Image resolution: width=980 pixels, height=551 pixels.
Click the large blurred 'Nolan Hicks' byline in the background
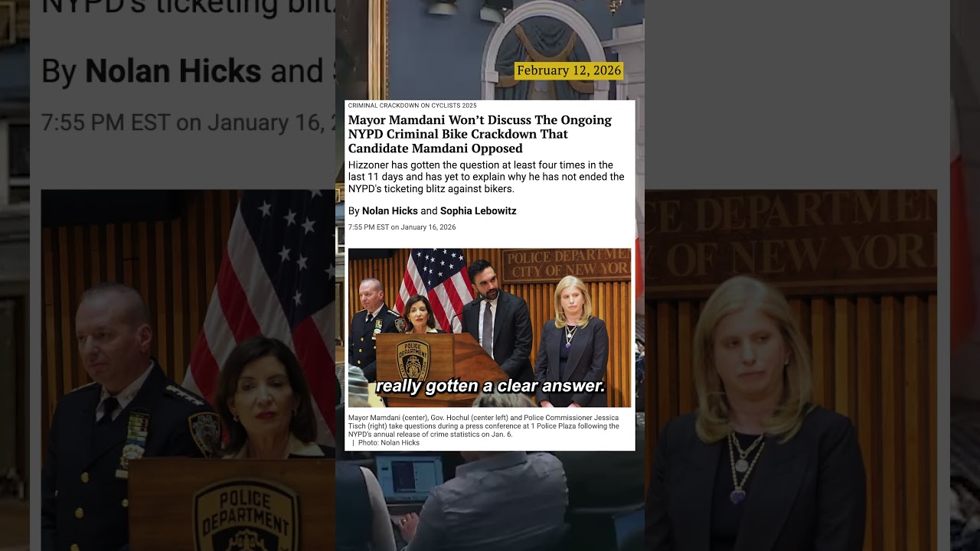coord(173,71)
